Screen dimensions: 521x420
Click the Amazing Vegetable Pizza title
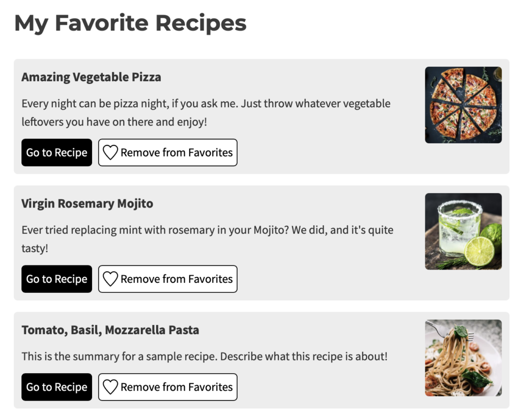91,77
